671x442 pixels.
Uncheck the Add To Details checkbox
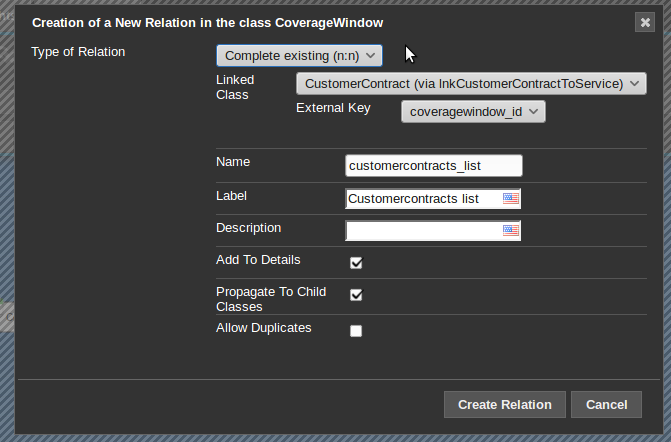[356, 263]
